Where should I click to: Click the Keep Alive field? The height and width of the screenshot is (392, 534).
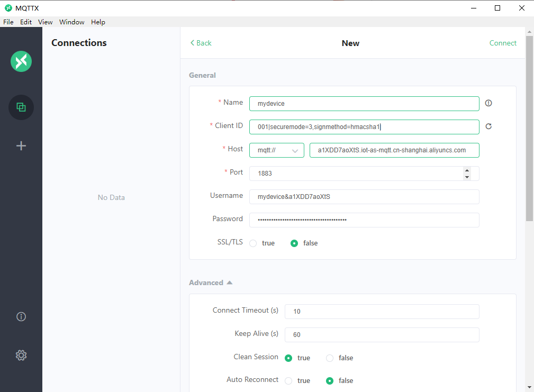[382, 335]
